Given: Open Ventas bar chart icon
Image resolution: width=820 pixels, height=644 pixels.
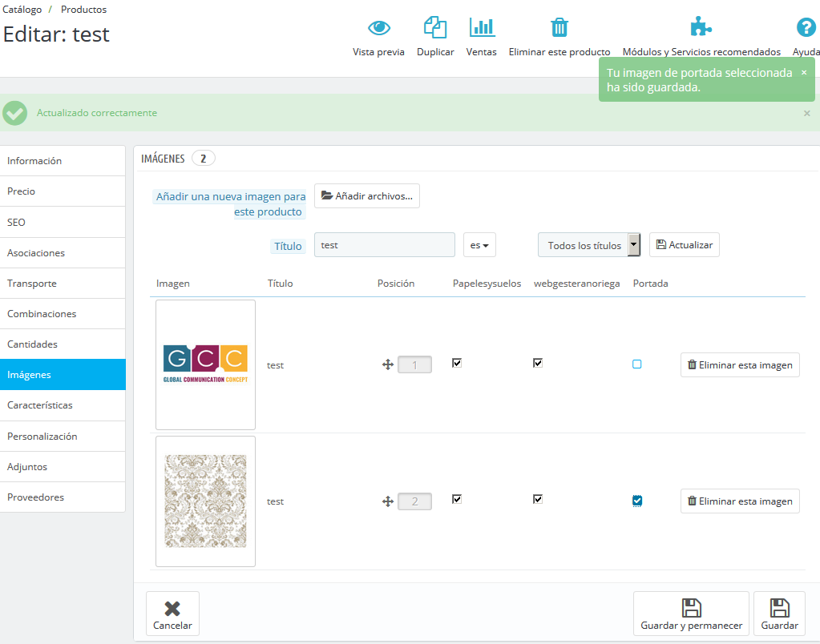Looking at the screenshot, I should (x=482, y=27).
